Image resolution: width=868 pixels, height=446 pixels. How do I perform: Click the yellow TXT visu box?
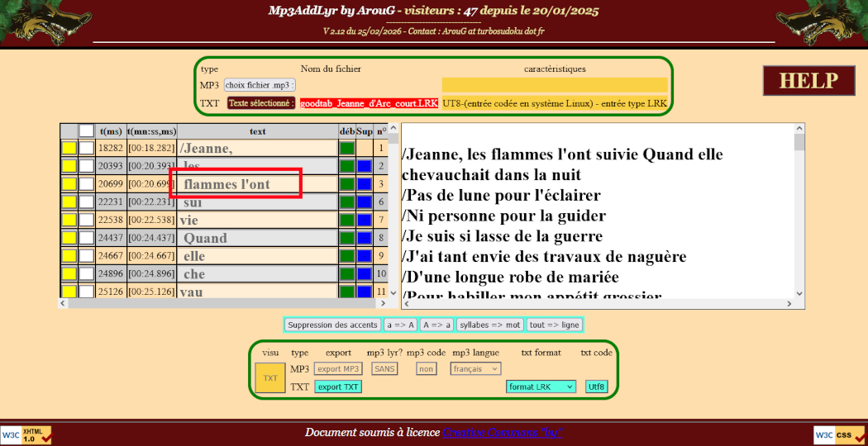[x=270, y=377]
